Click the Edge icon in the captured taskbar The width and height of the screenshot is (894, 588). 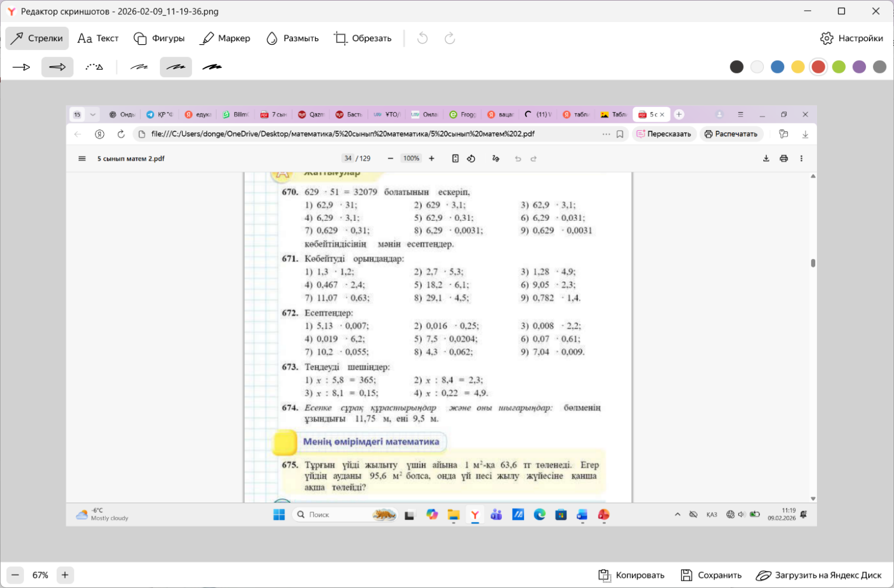point(540,515)
